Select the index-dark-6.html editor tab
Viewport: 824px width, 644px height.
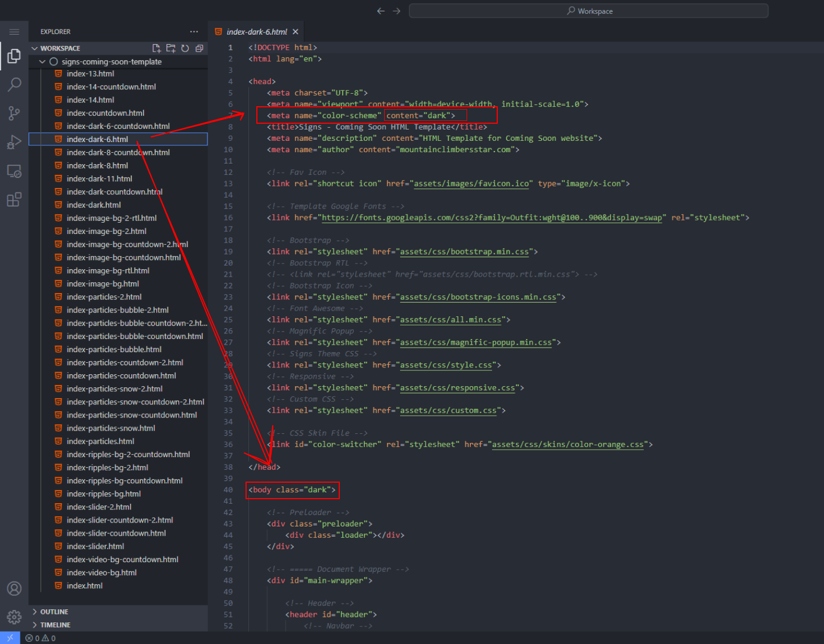[256, 32]
